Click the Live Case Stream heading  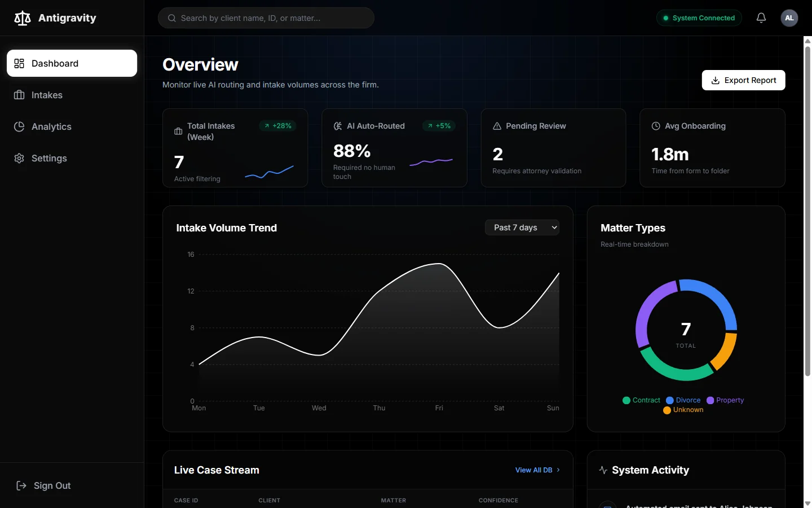217,470
